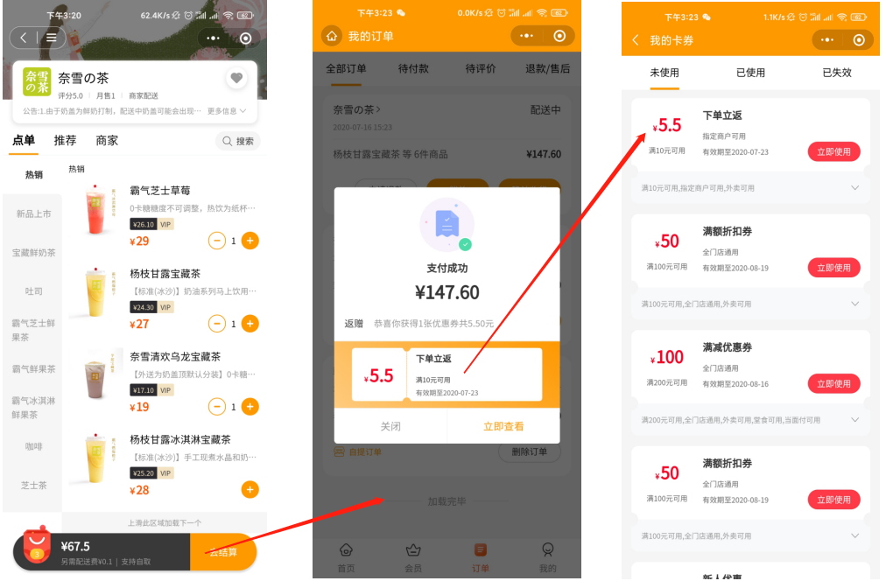
Task: Open the shopping bag cart icon
Action: (37, 544)
